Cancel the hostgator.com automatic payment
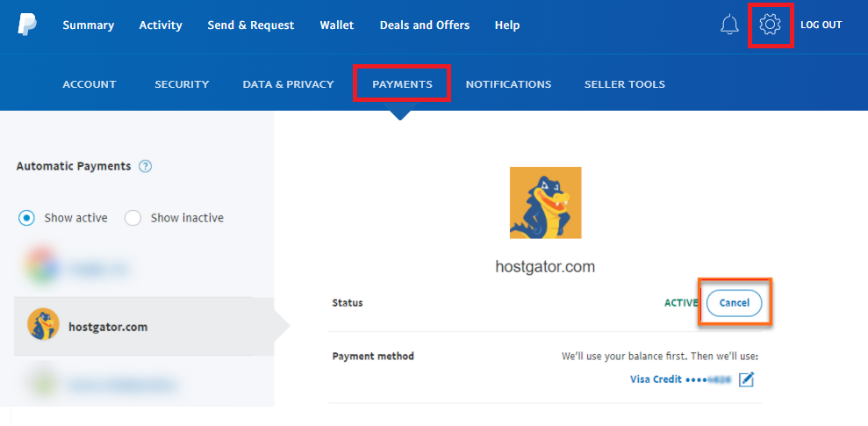Viewport: 868px width, 426px height. point(734,303)
